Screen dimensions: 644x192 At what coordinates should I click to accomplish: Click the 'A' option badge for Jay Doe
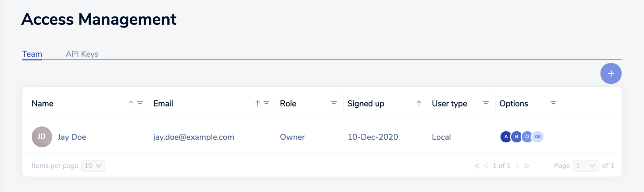(506, 137)
